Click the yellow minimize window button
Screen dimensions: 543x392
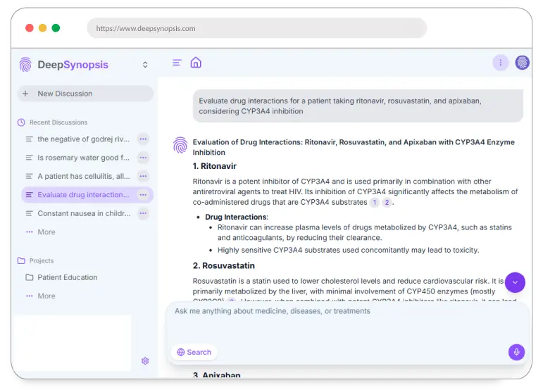pyautogui.click(x=42, y=28)
